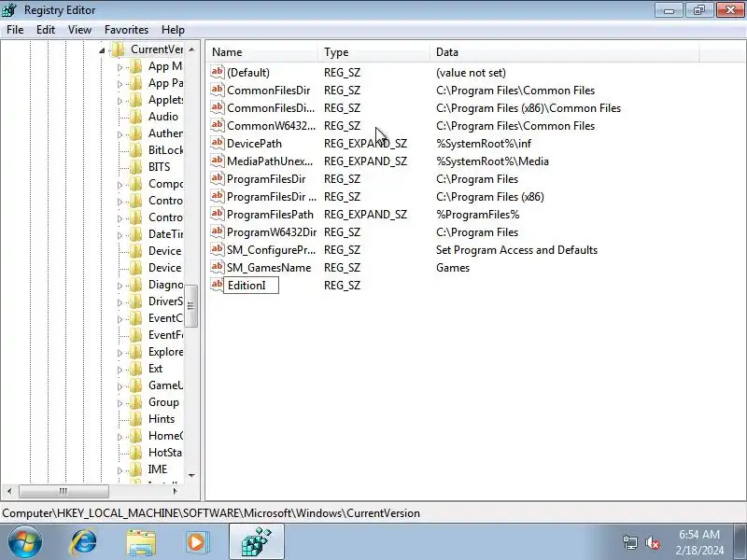
Task: Select the Audio folder icon
Action: click(135, 117)
